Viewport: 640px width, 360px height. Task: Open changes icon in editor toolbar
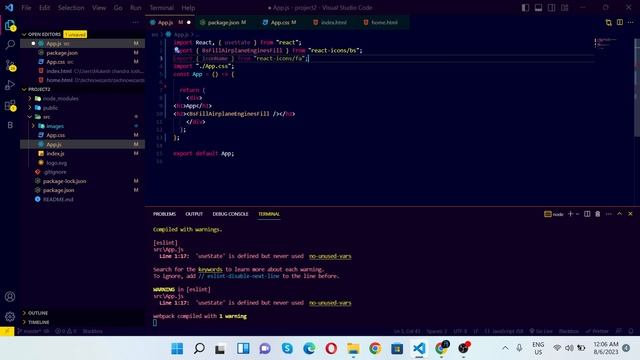tap(609, 22)
